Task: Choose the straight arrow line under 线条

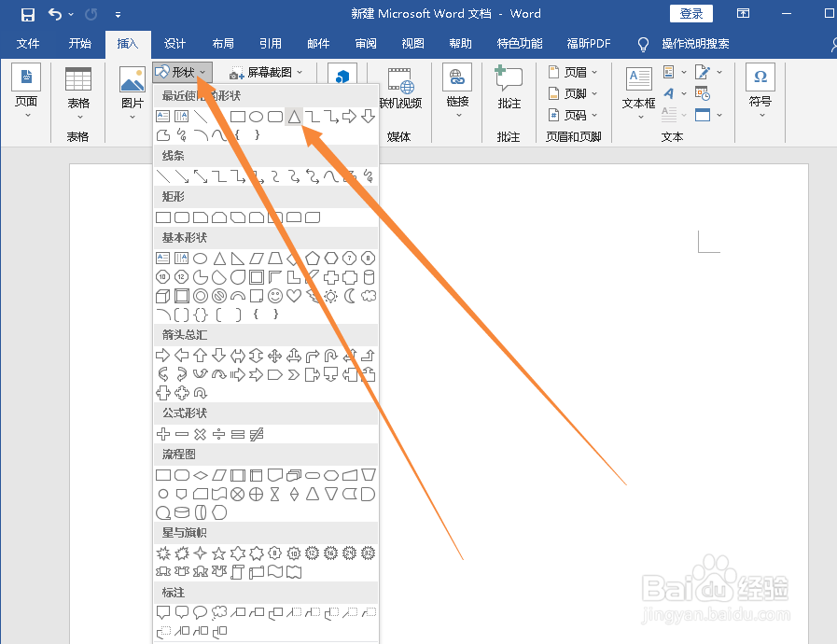Action: [182, 176]
